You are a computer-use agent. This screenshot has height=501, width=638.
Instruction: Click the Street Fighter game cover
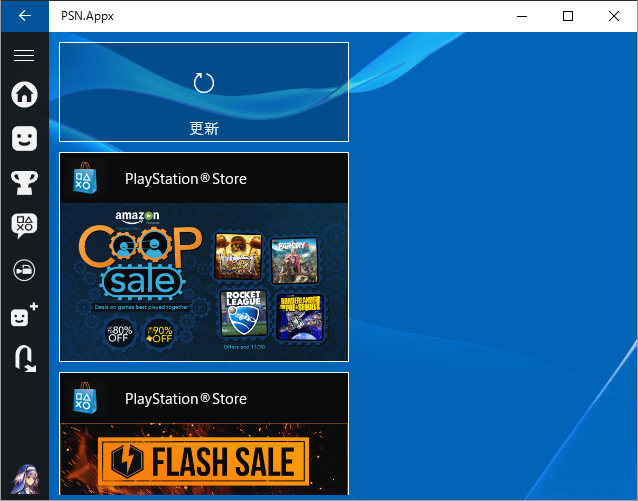(238, 256)
